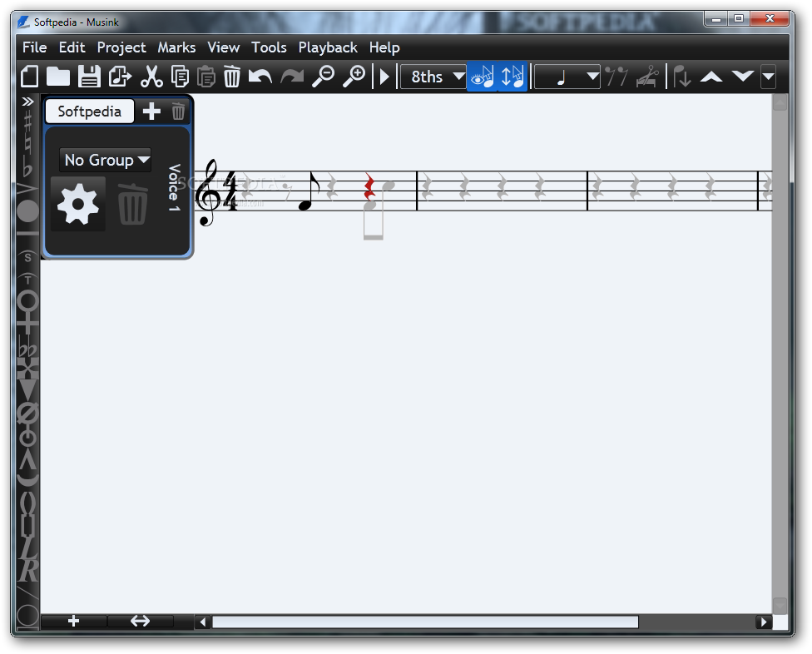Select the S arc mark in sidebar

27,256
